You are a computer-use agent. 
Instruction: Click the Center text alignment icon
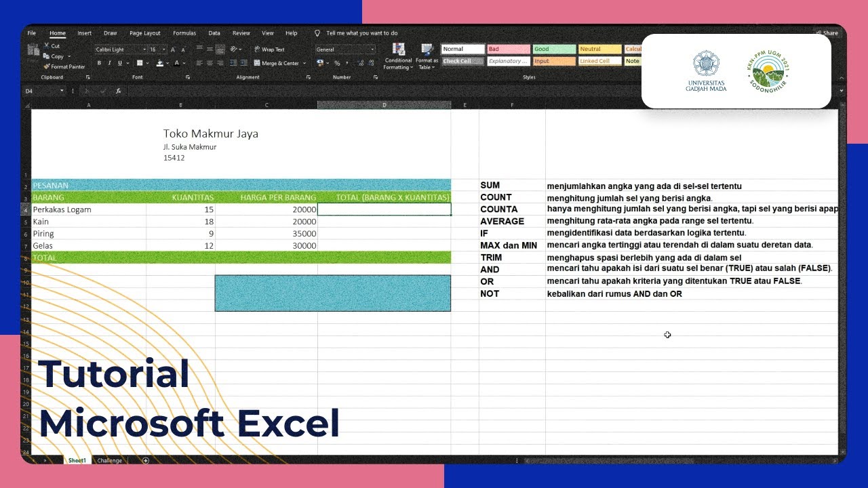point(210,63)
